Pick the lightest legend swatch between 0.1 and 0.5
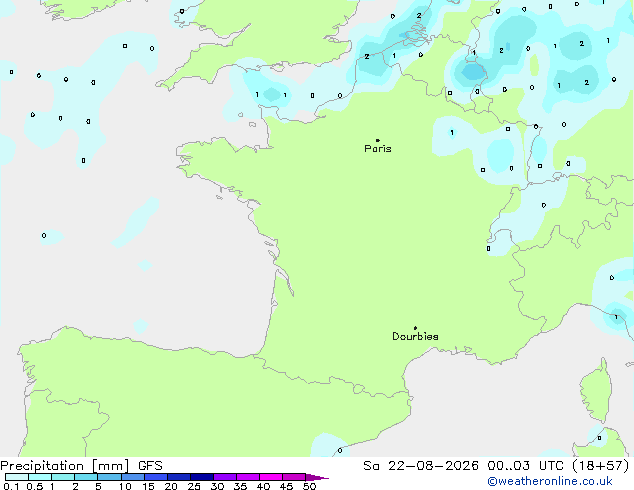This screenshot has width=634, height=490. pyautogui.click(x=17, y=477)
